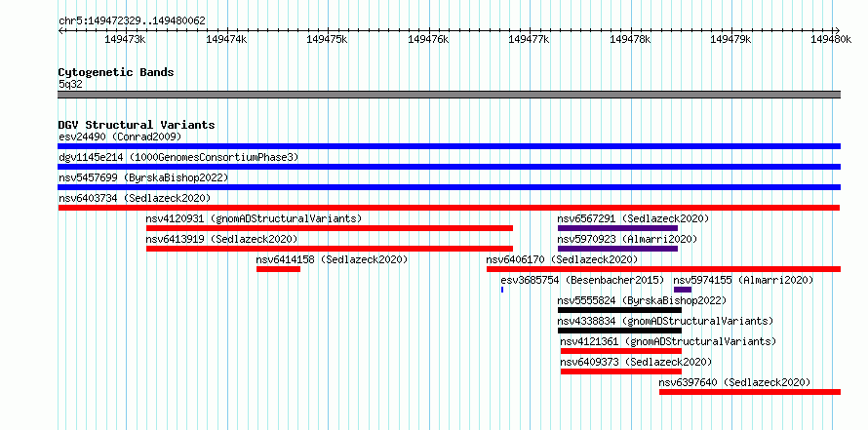Open the nsv5974155 (Almarri2020) label

point(743,280)
